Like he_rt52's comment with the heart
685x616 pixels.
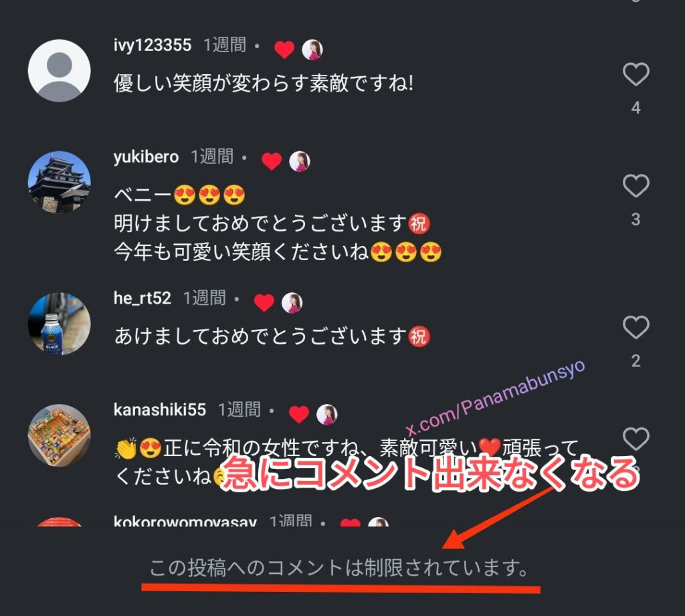tap(635, 327)
